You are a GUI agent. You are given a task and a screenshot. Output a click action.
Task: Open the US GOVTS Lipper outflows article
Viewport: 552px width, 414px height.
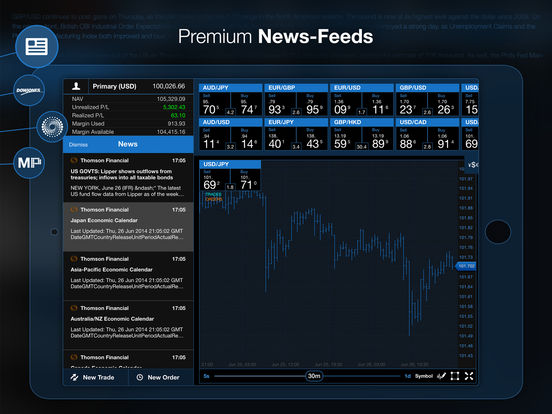[x=128, y=178]
